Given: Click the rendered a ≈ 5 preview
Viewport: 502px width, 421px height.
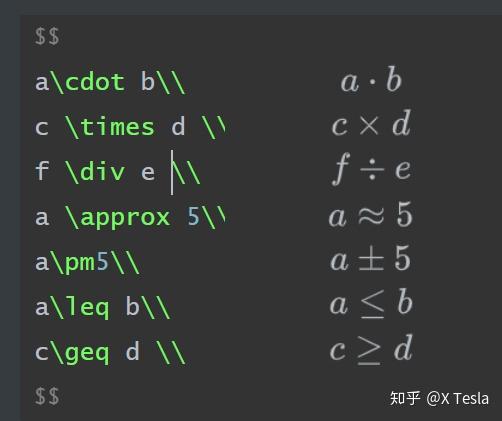Looking at the screenshot, I should [x=371, y=215].
